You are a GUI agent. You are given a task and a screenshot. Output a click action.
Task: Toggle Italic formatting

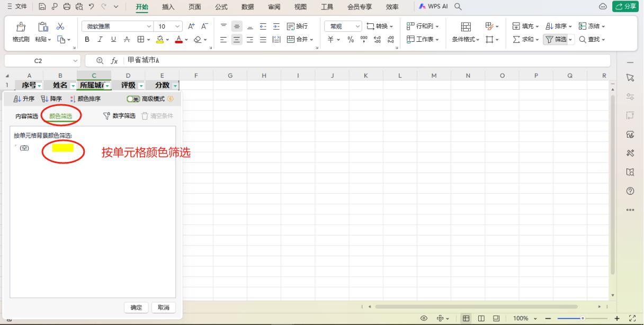[x=99, y=39]
